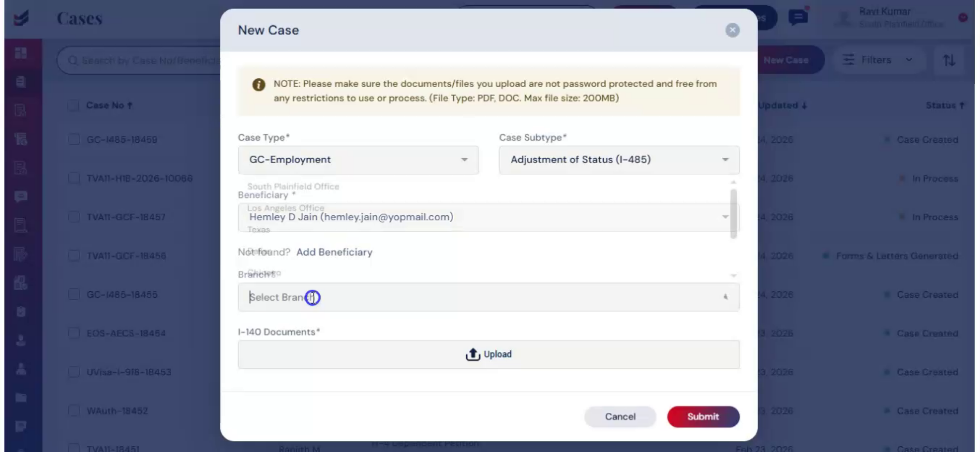Image resolution: width=980 pixels, height=452 pixels.
Task: Open case GC-I485-18459
Action: pos(122,140)
